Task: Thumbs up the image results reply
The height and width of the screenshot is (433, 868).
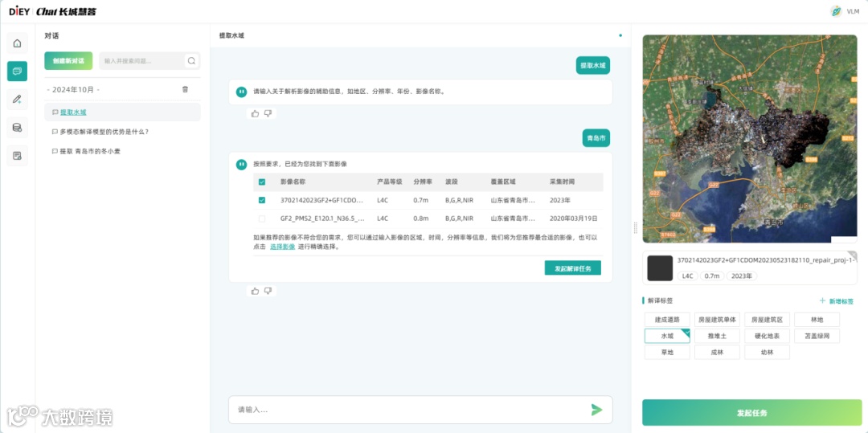Action: point(256,291)
